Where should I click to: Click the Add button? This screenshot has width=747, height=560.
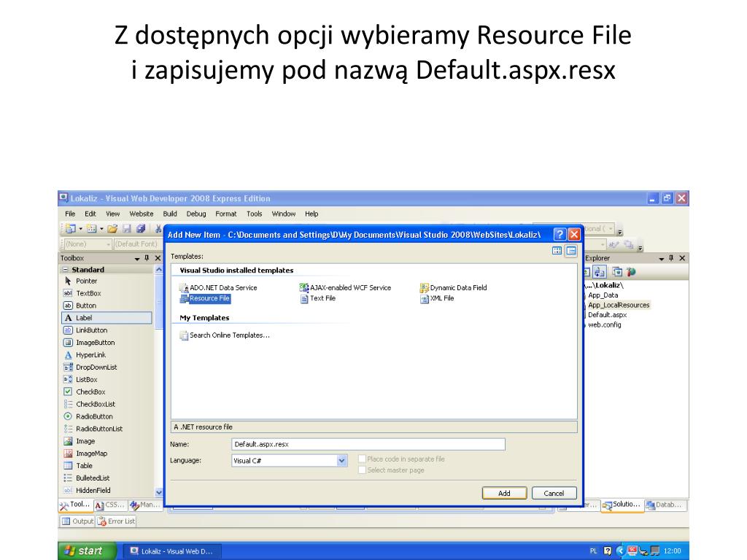504,494
